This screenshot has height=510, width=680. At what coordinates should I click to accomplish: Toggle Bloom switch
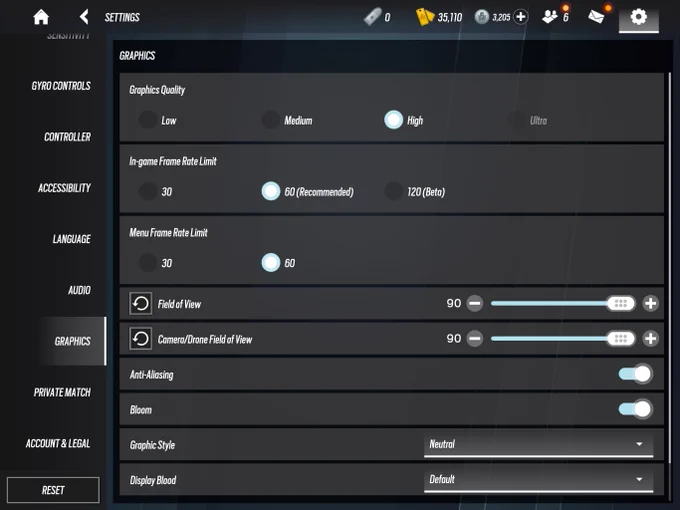pyautogui.click(x=635, y=409)
